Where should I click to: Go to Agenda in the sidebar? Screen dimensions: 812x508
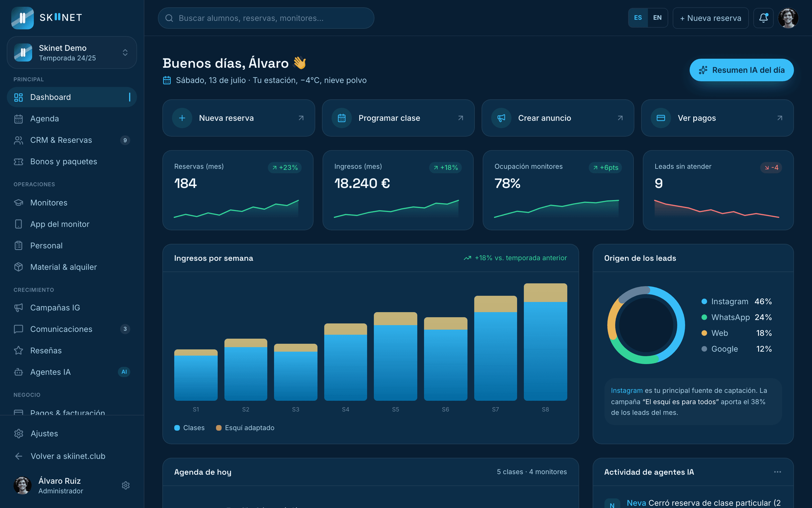tap(72, 119)
